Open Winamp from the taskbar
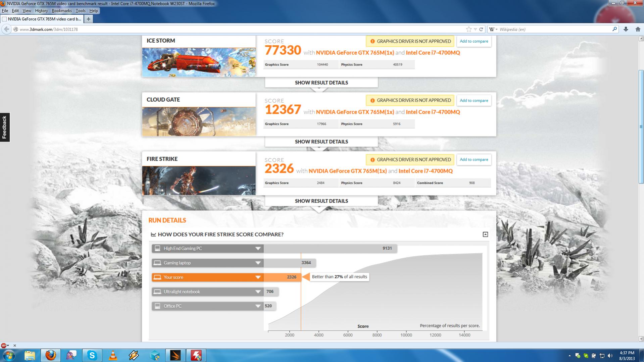Viewport: 644px width, 362px height. coord(134,355)
